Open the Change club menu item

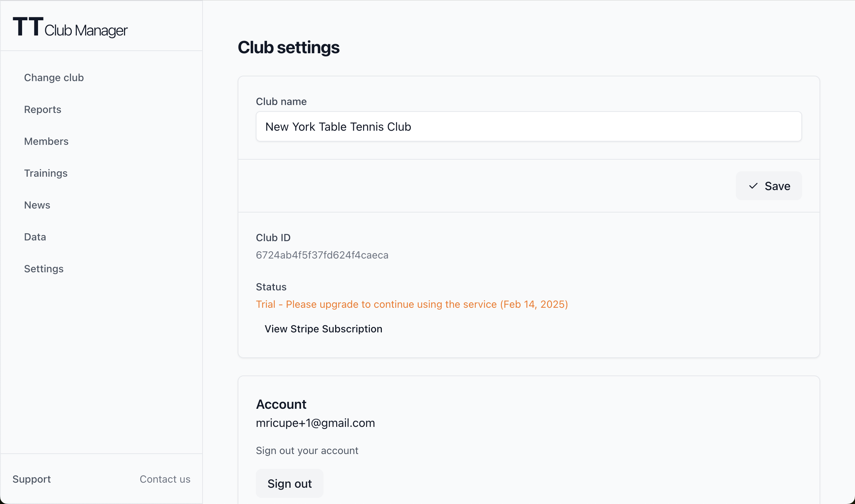[x=54, y=77]
